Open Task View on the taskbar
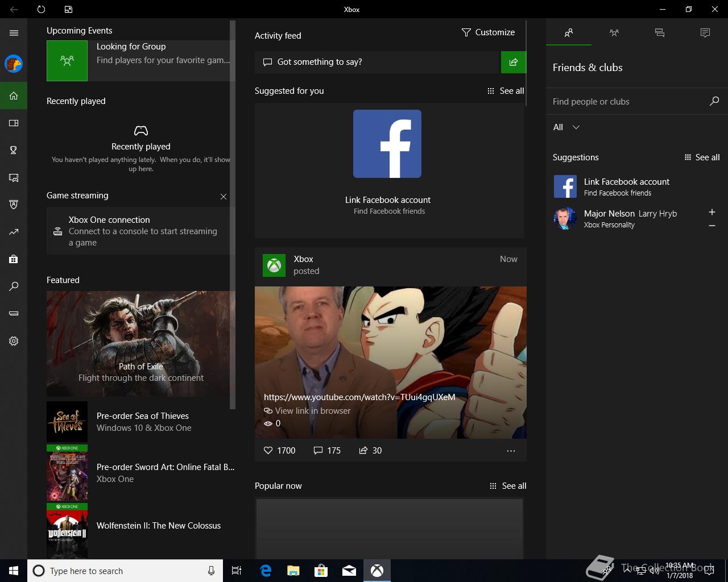 (x=237, y=571)
